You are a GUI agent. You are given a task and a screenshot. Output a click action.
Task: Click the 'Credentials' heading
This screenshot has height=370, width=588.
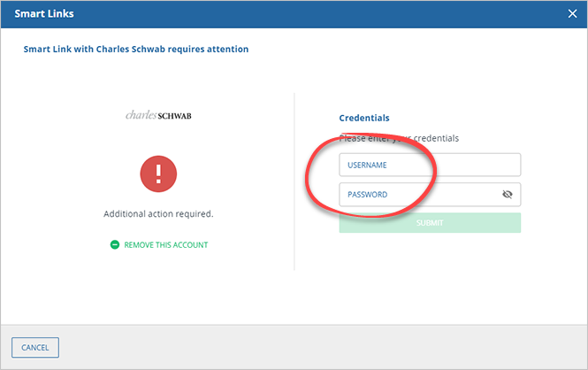pyautogui.click(x=364, y=118)
